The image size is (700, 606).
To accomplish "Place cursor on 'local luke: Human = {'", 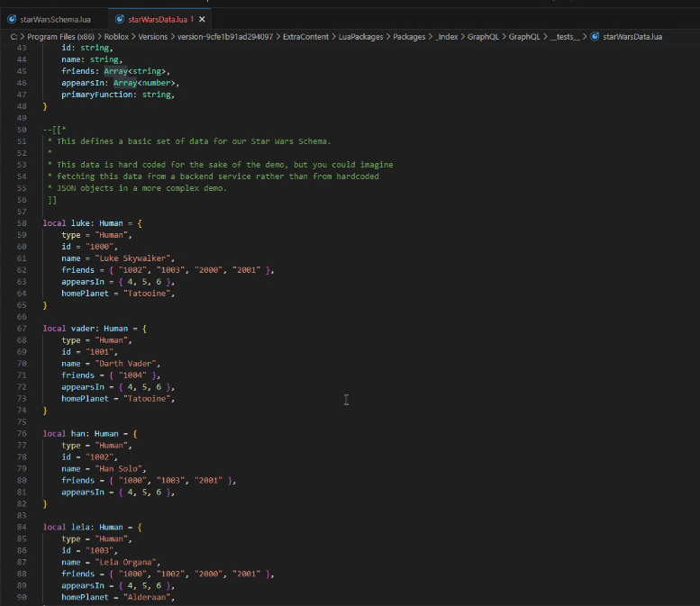I will coord(93,223).
